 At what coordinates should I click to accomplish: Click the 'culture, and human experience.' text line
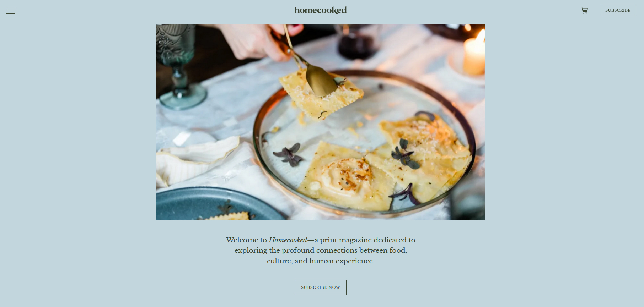pos(321,261)
